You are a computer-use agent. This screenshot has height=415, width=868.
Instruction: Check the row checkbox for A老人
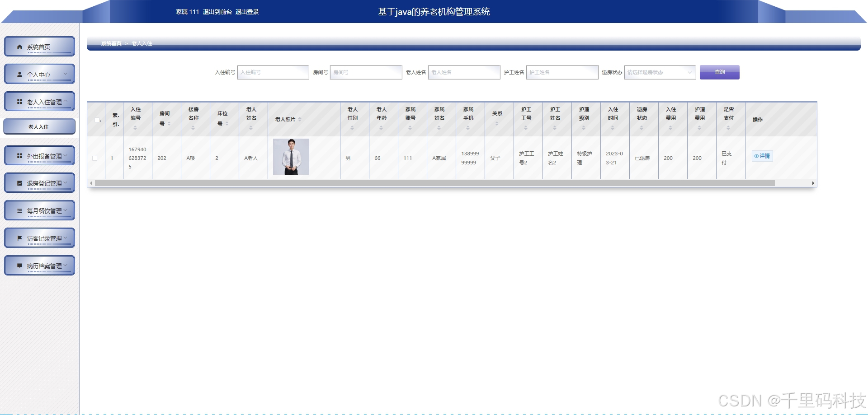(x=94, y=158)
